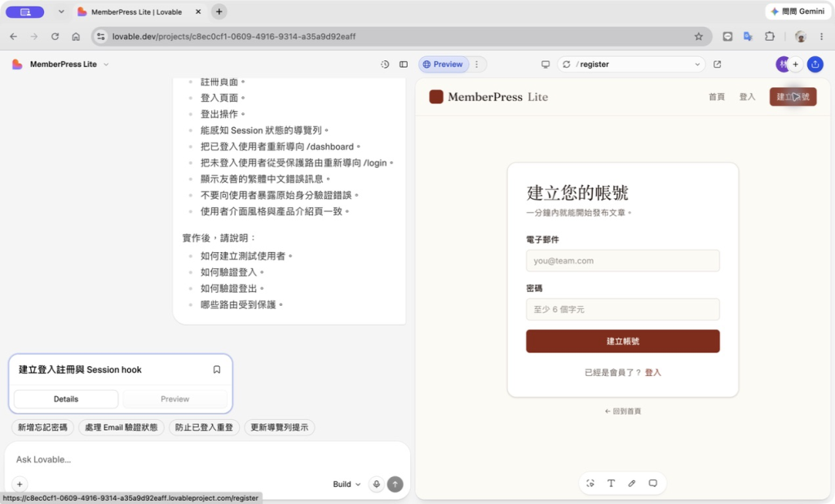Click the 回到首頁 link
835x504 pixels.
(622, 411)
